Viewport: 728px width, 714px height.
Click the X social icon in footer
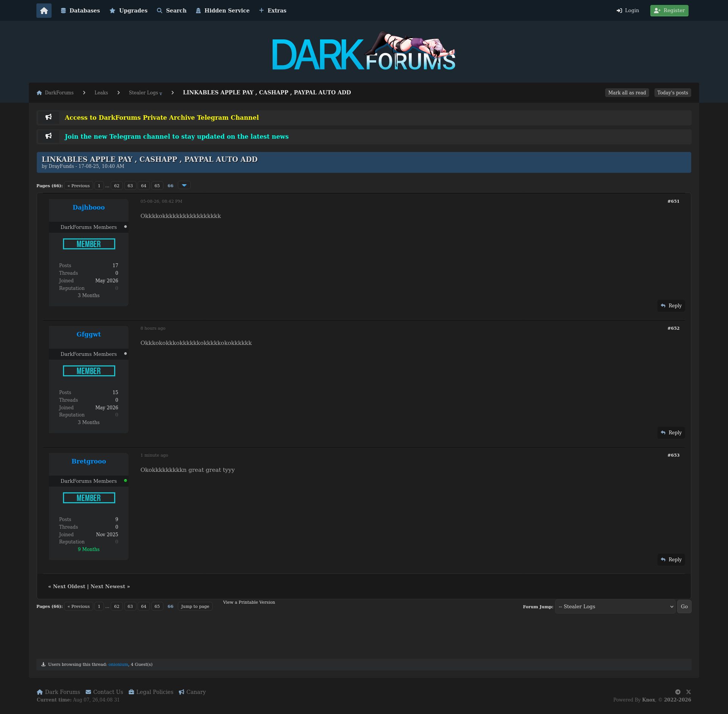(x=689, y=692)
